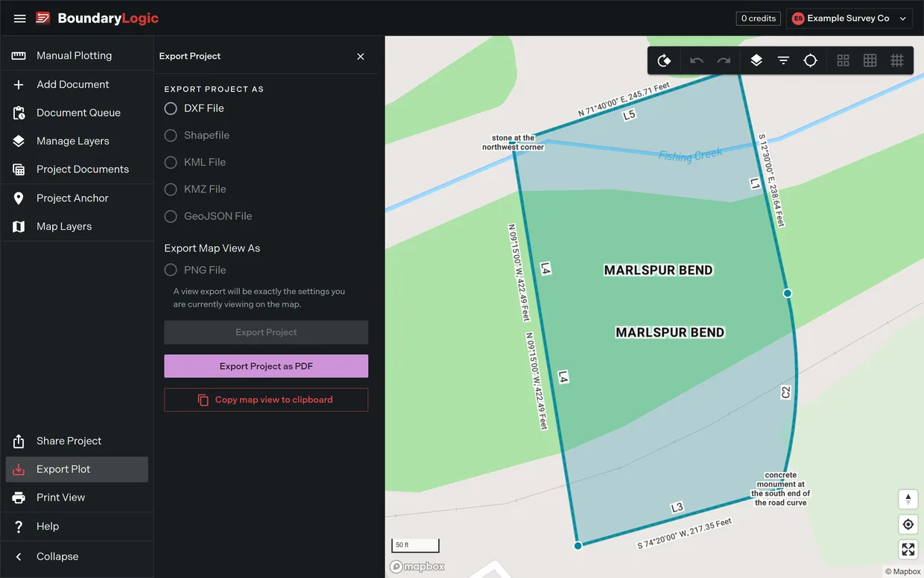Select Export Plot in sidebar
The image size is (924, 578).
pos(77,469)
